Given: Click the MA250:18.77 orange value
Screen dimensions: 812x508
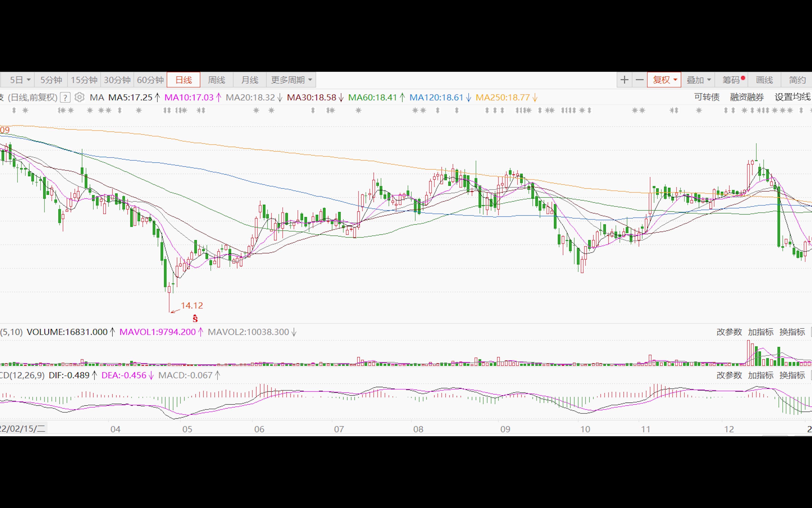Looking at the screenshot, I should [x=503, y=97].
